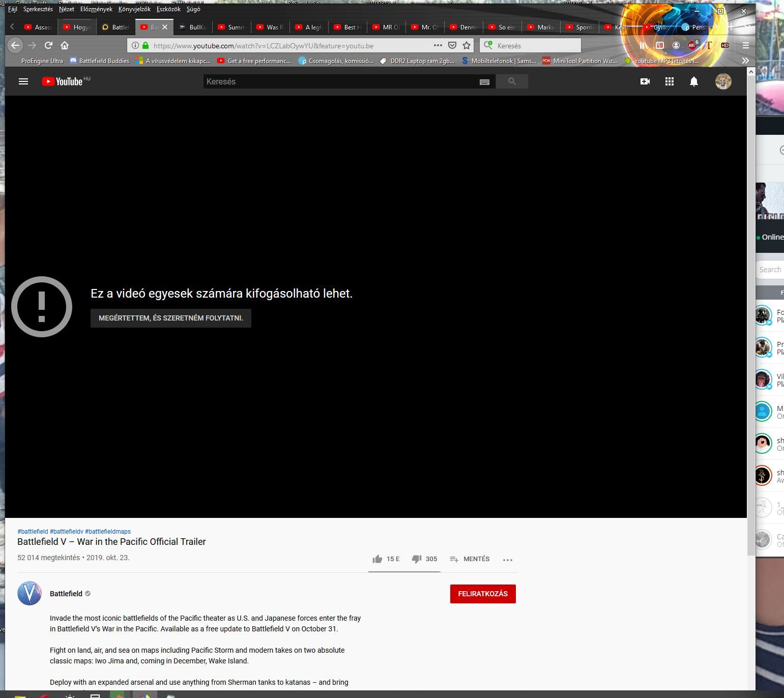Go back with browser back arrow
Screen dimensions: 784x698
[15, 45]
